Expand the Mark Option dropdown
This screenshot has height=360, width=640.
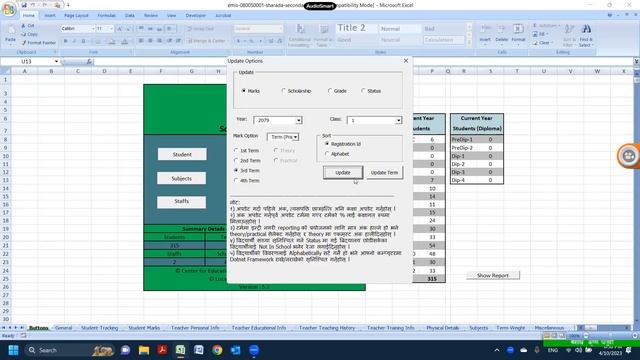pyautogui.click(x=295, y=137)
